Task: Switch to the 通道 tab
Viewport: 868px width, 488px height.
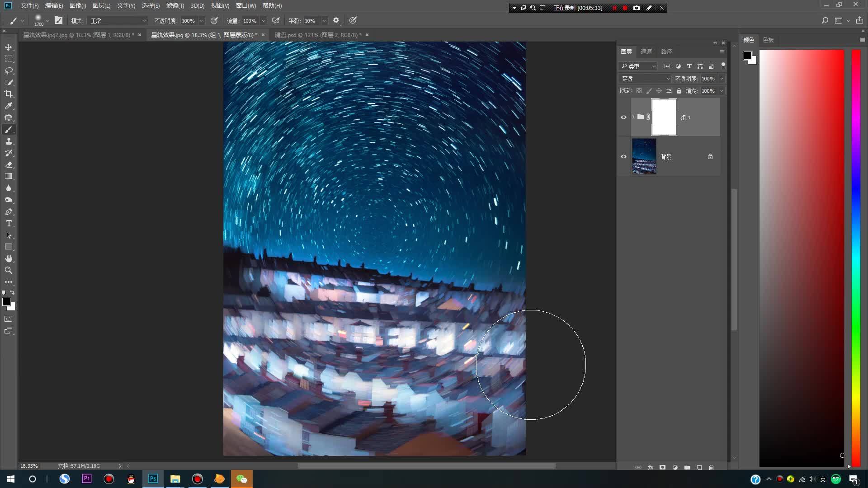Action: [646, 52]
